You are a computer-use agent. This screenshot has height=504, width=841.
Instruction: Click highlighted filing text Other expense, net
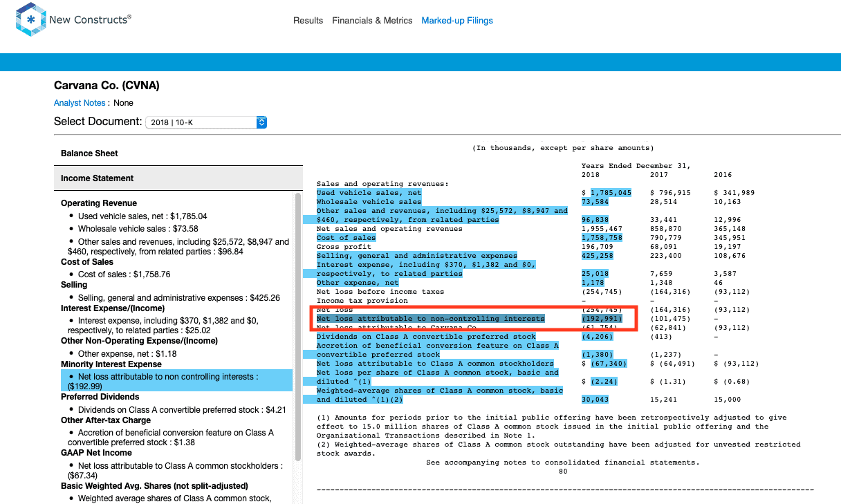(x=358, y=283)
